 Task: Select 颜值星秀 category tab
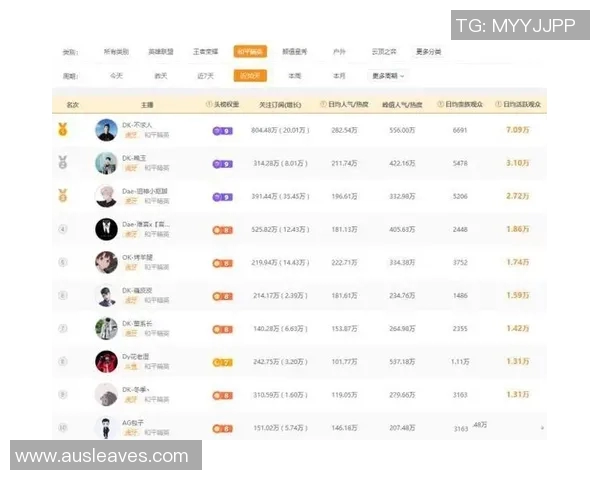[295, 52]
